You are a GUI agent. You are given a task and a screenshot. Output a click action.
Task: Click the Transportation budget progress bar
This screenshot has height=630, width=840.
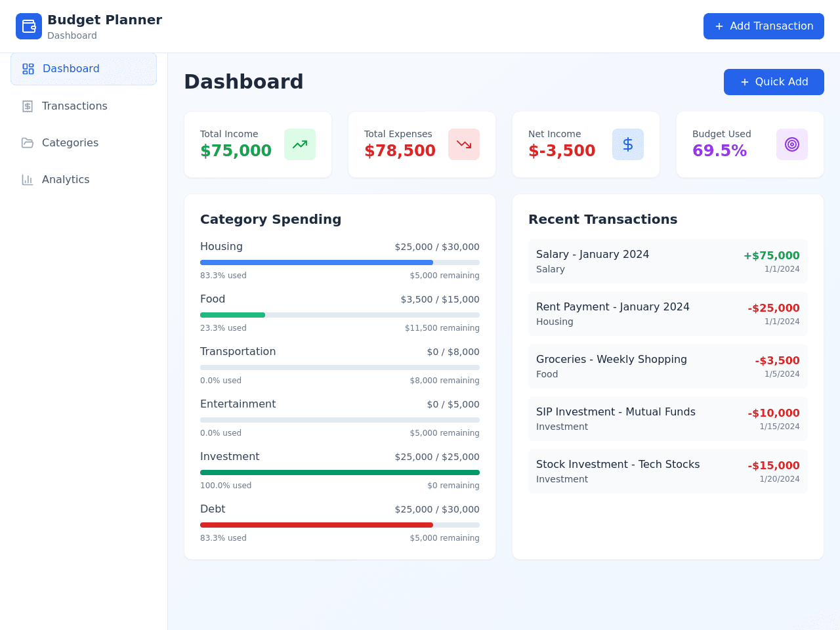[340, 367]
